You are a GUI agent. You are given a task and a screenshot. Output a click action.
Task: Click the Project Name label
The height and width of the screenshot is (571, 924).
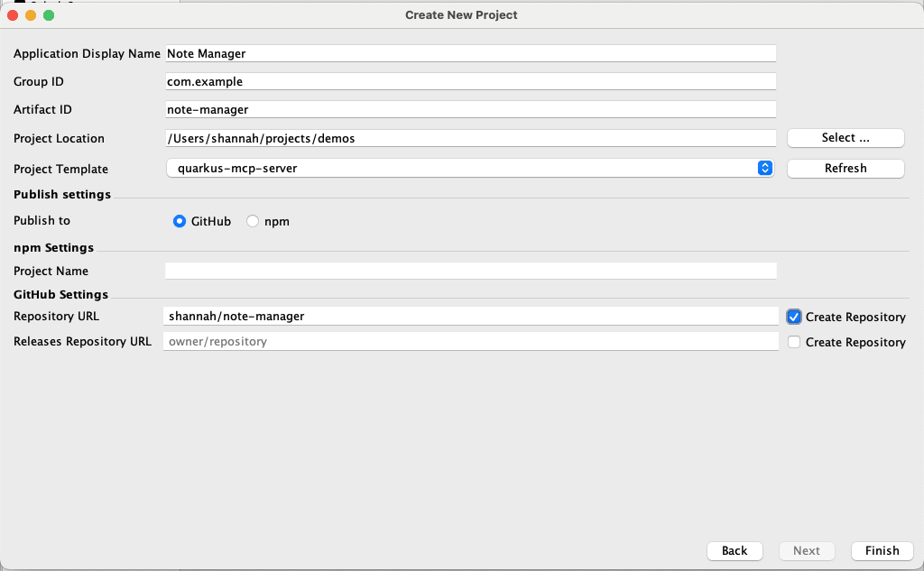pos(51,271)
